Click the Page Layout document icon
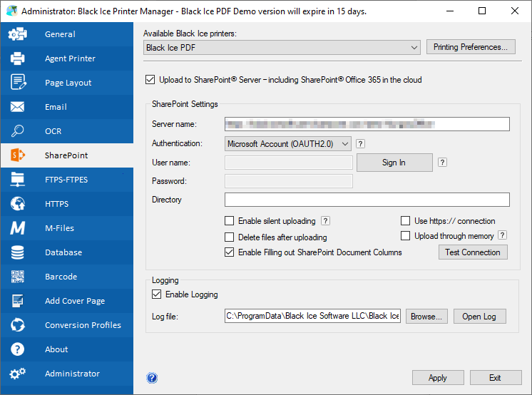The image size is (532, 395). pyautogui.click(x=18, y=82)
